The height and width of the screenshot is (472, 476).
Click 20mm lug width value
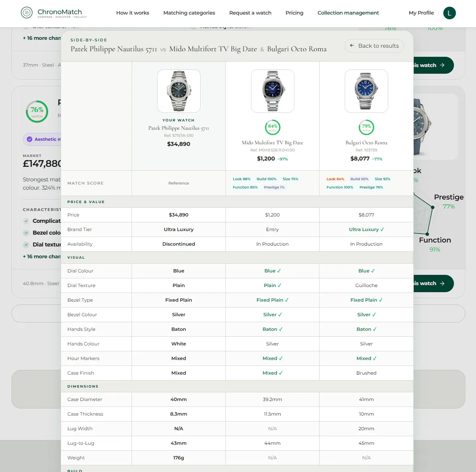pos(366,429)
